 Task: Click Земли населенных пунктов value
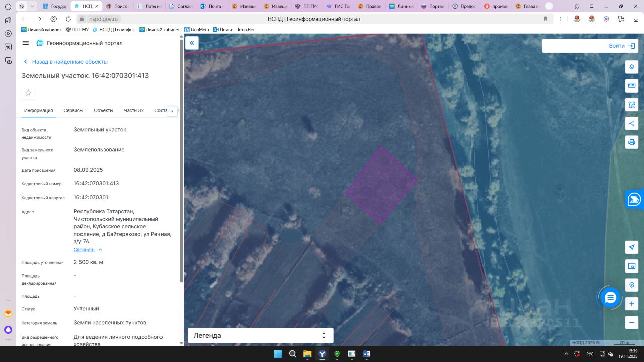click(x=110, y=323)
